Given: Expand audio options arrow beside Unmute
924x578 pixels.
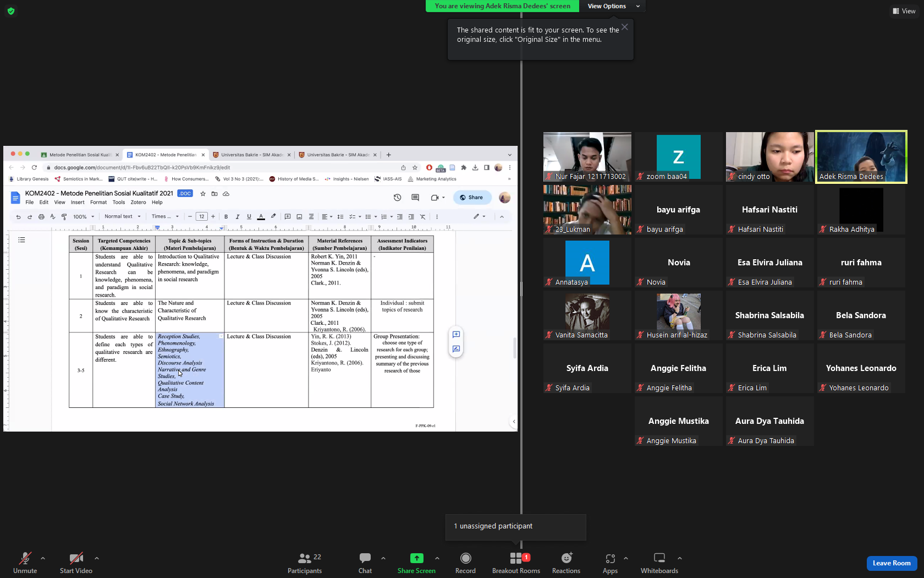Looking at the screenshot, I should [x=43, y=558].
